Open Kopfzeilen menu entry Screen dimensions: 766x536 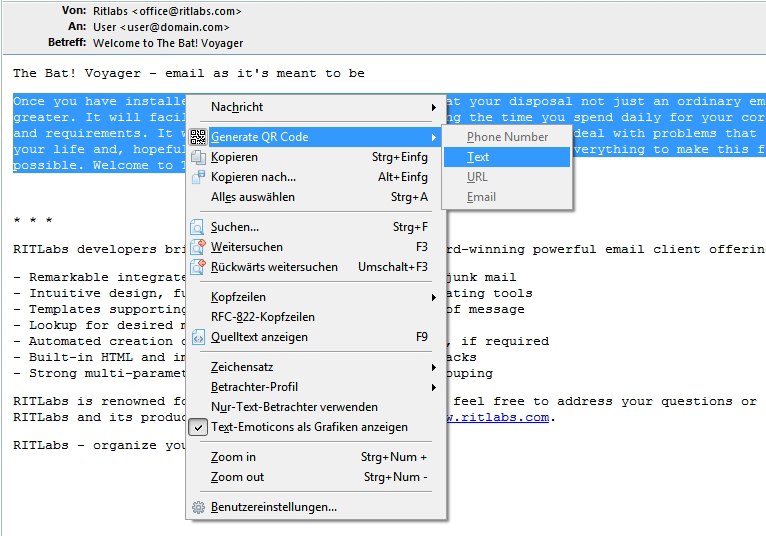tap(316, 297)
